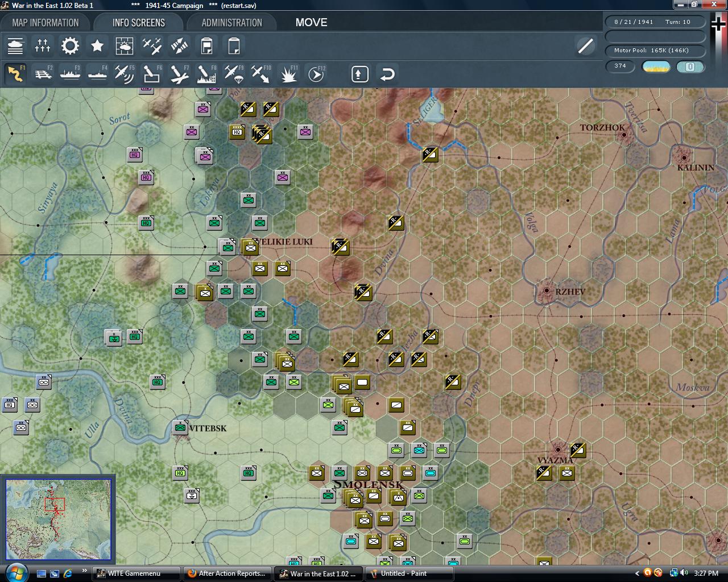Select the F2 Rail mode
Image resolution: width=728 pixels, height=582 pixels.
pos(43,74)
